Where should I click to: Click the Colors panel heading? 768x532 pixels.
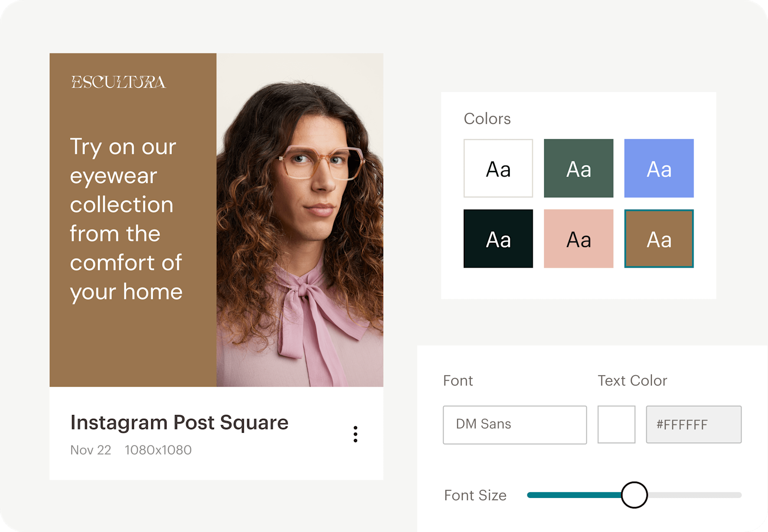coord(487,118)
